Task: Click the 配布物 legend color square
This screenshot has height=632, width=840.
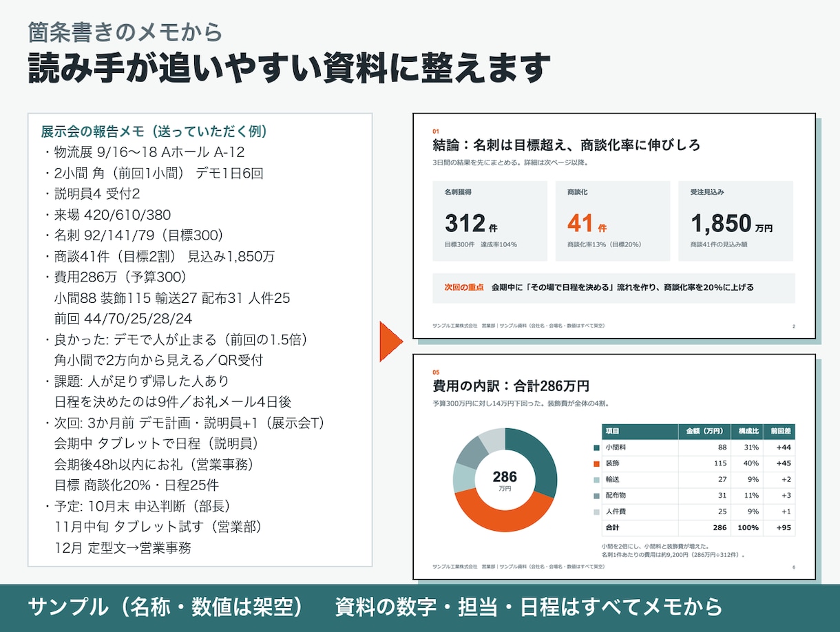Action: pos(596,496)
